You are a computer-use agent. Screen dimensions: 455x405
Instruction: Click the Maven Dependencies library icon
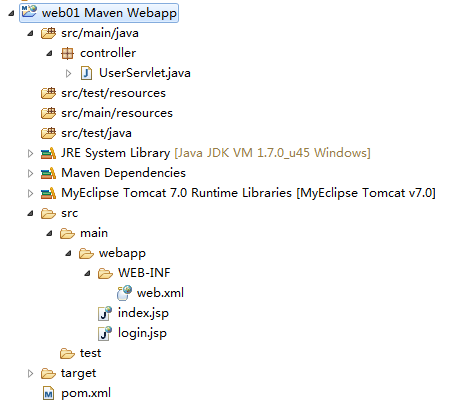point(48,173)
